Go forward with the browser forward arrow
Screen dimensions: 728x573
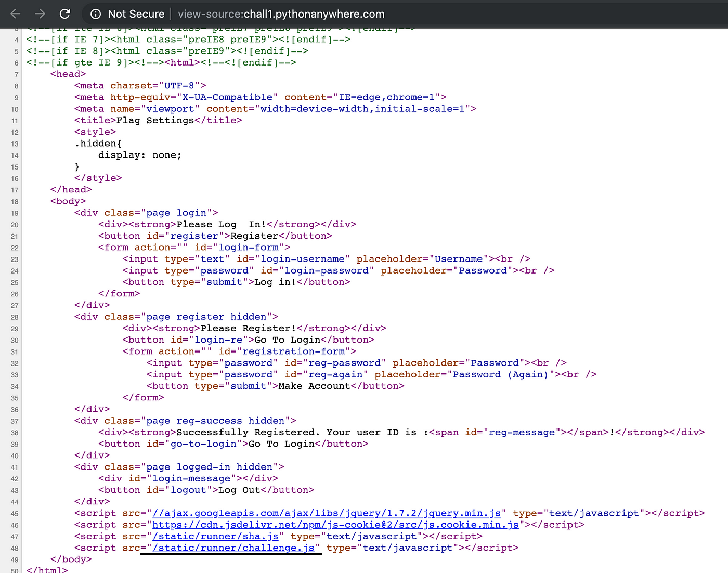pos(40,14)
